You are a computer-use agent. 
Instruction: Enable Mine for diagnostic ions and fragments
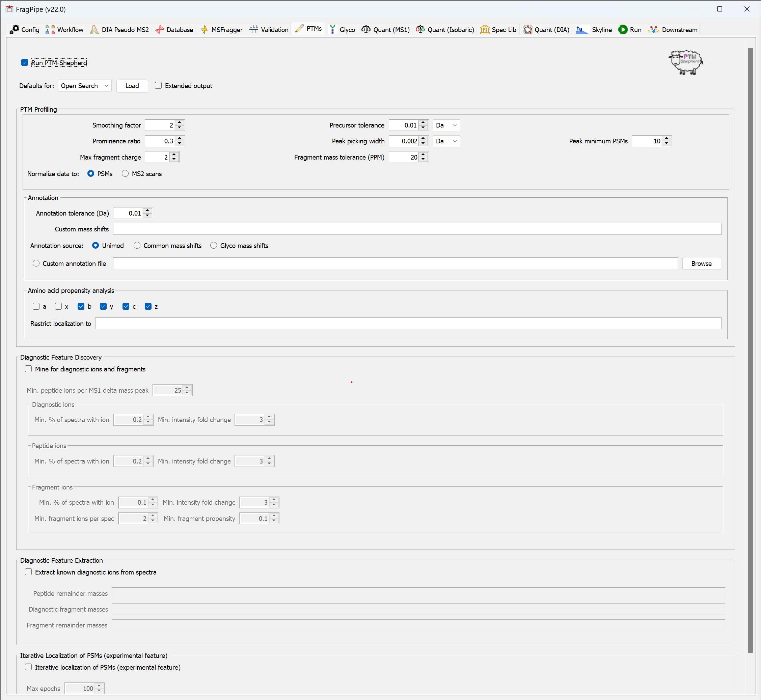click(28, 369)
